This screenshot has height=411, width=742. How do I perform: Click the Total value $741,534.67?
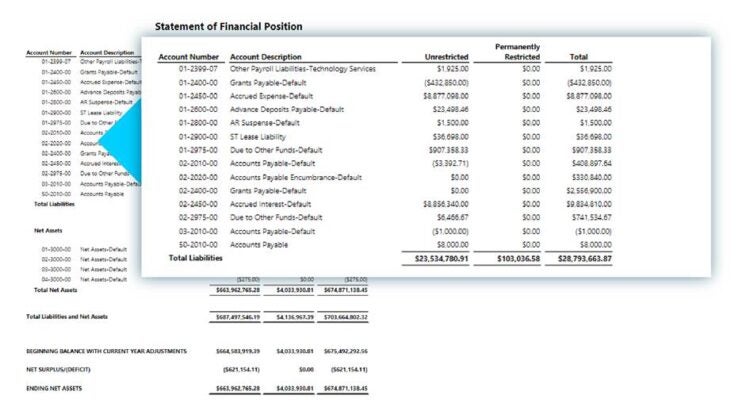click(x=592, y=218)
